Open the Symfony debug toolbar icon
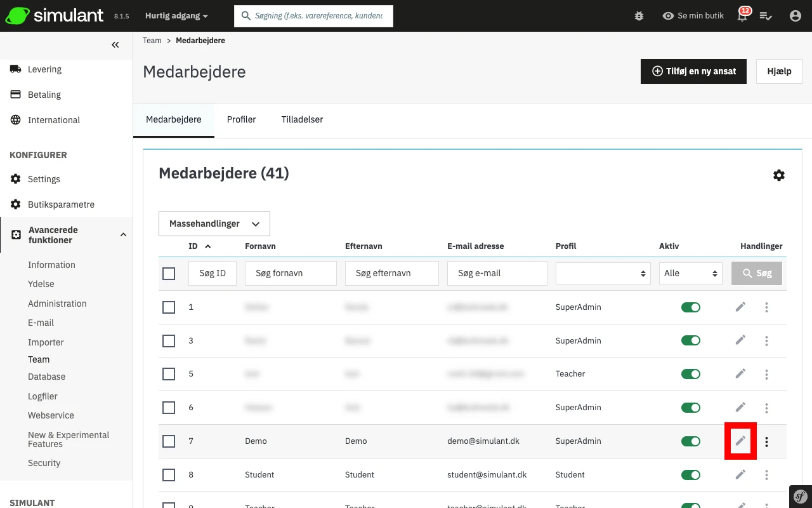812x508 pixels. [x=801, y=497]
